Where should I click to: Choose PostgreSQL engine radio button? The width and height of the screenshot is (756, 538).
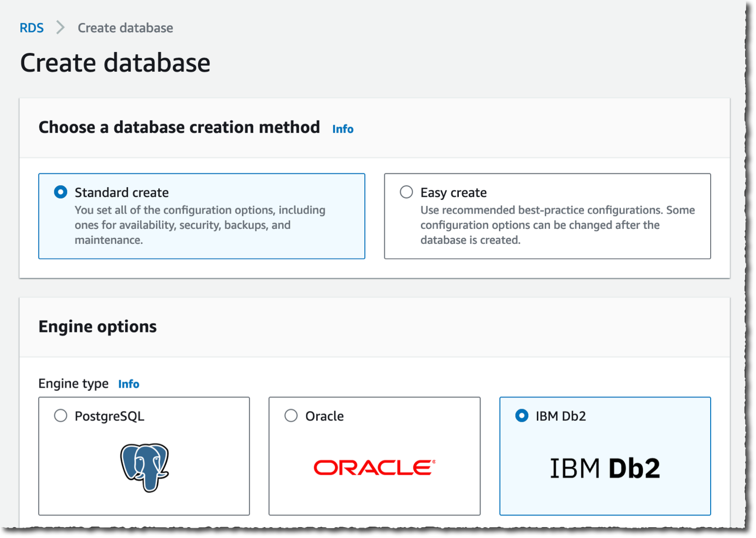click(60, 416)
